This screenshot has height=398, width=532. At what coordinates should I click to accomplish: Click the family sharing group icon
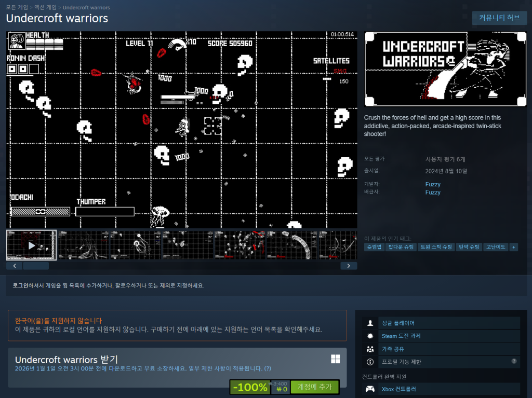[x=370, y=349]
